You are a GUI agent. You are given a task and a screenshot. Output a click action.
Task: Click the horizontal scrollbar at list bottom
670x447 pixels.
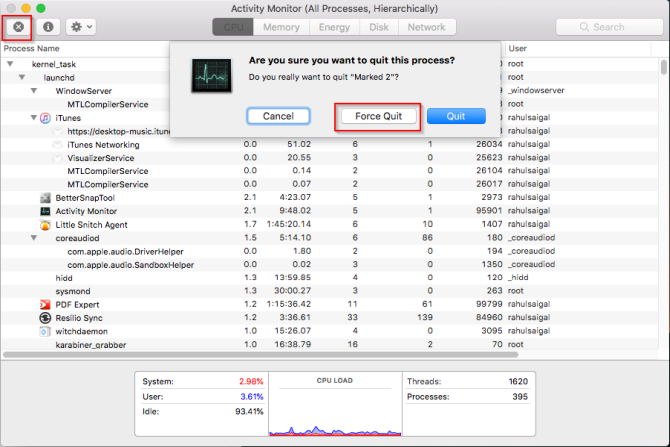261,354
